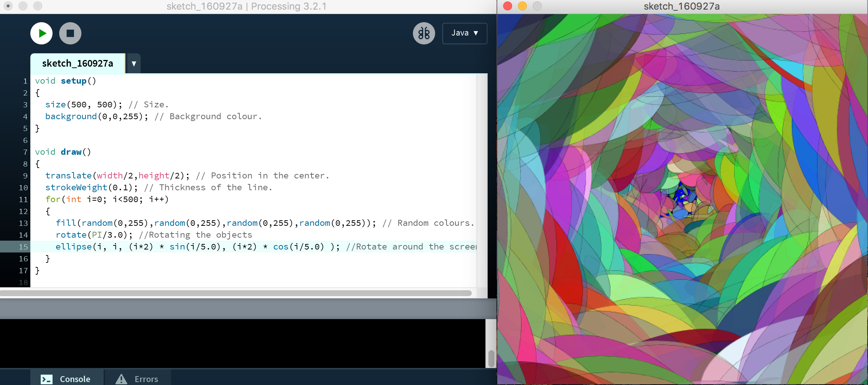Image resolution: width=868 pixels, height=385 pixels.
Task: Click the gray message status bar
Action: [248, 309]
